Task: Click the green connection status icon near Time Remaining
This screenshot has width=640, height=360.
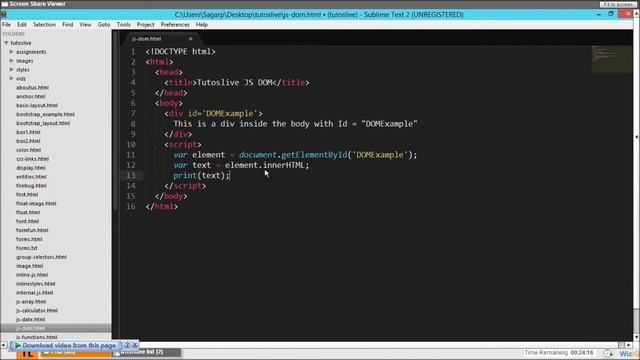Action: click(x=609, y=353)
